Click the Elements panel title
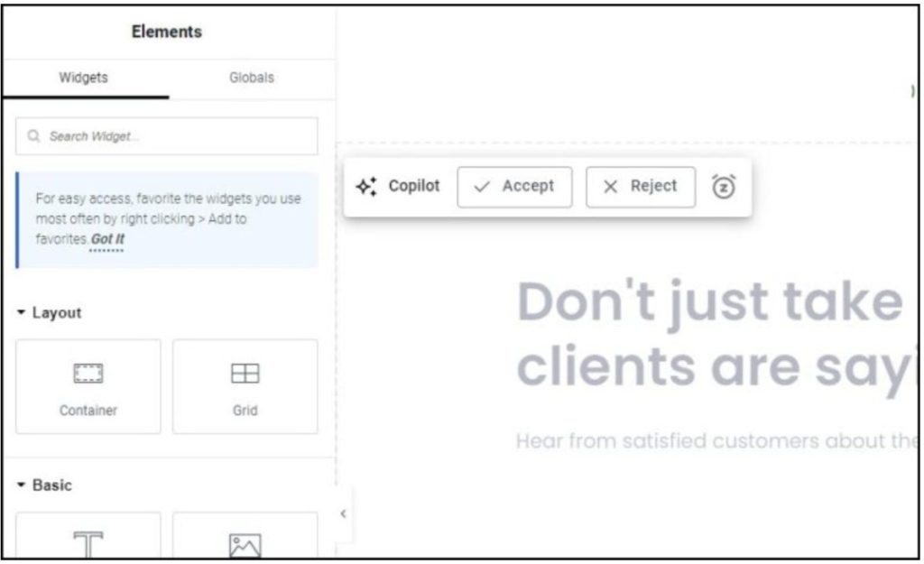This screenshot has height=564, width=924. [167, 32]
